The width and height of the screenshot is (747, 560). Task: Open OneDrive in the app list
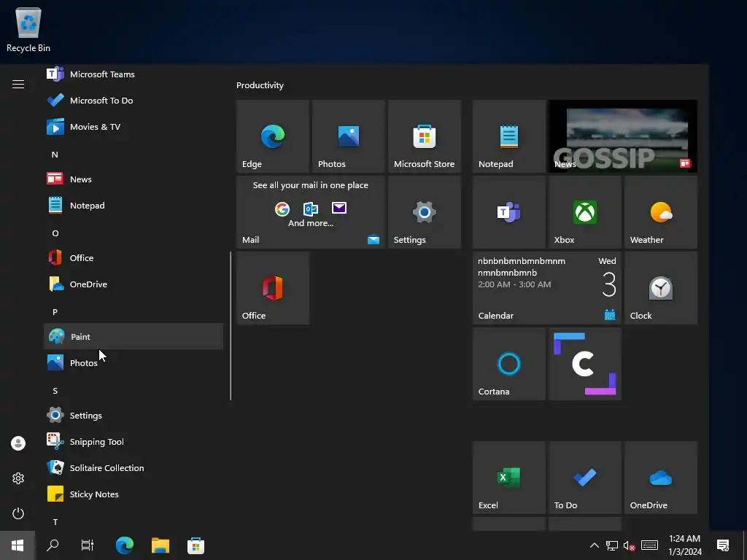[133, 284]
